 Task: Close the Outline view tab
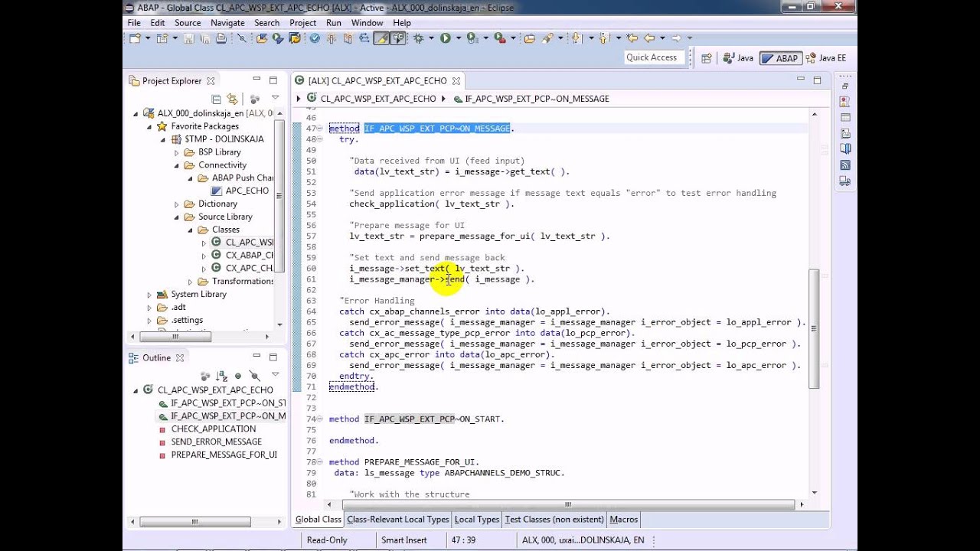(180, 357)
